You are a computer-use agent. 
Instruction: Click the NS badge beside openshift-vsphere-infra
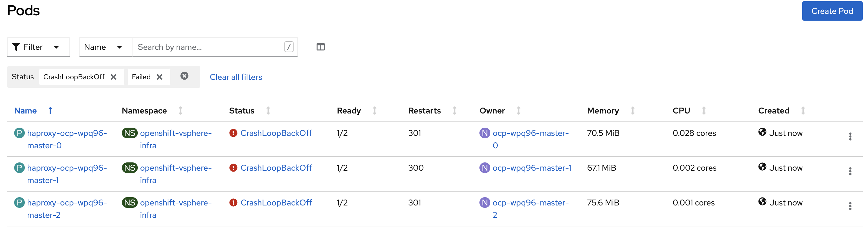coord(130,133)
